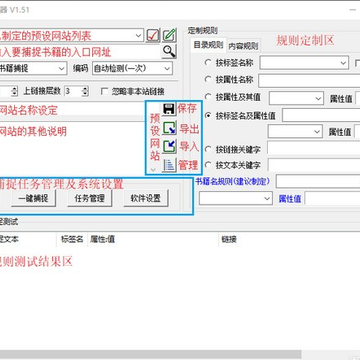Image resolution: width=360 pixels, height=360 pixels.
Task: Click small chevron below preset site icons
Action: pos(153,169)
